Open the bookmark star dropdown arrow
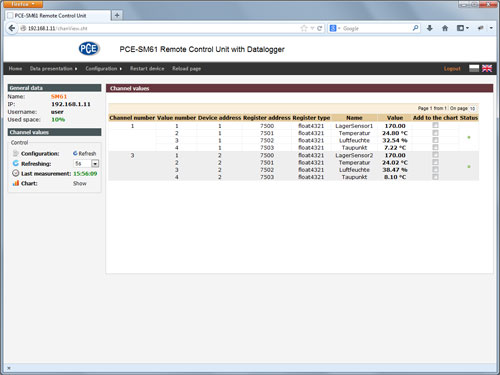500x375 pixels. [312, 28]
